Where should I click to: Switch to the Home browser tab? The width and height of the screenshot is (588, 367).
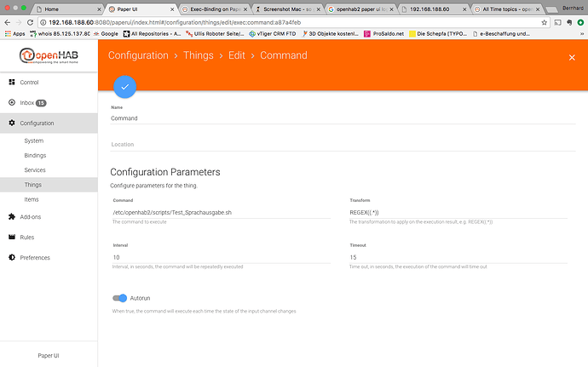tap(67, 9)
